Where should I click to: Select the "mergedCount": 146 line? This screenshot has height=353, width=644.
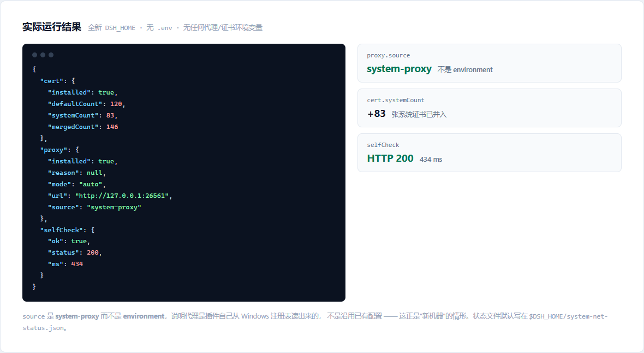coord(83,127)
